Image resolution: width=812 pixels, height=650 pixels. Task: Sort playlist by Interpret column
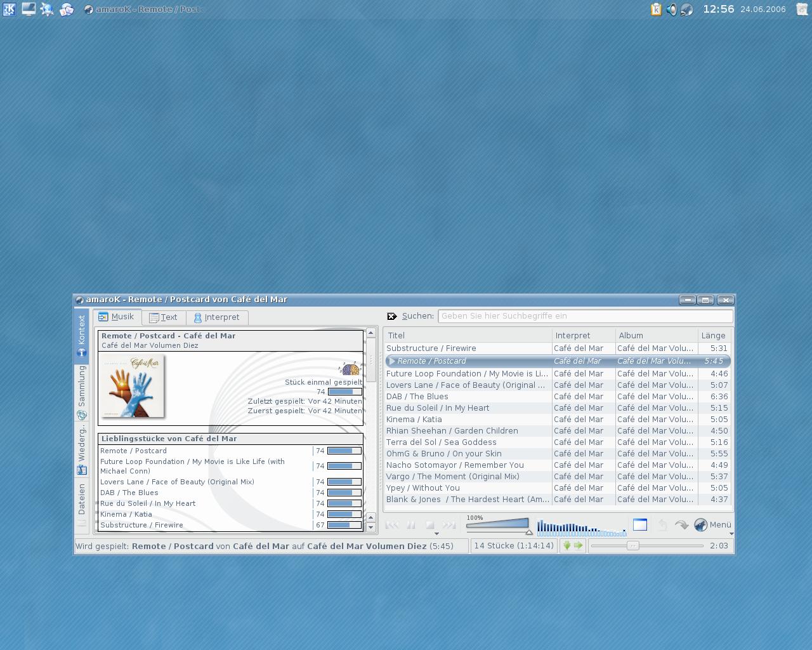(584, 335)
